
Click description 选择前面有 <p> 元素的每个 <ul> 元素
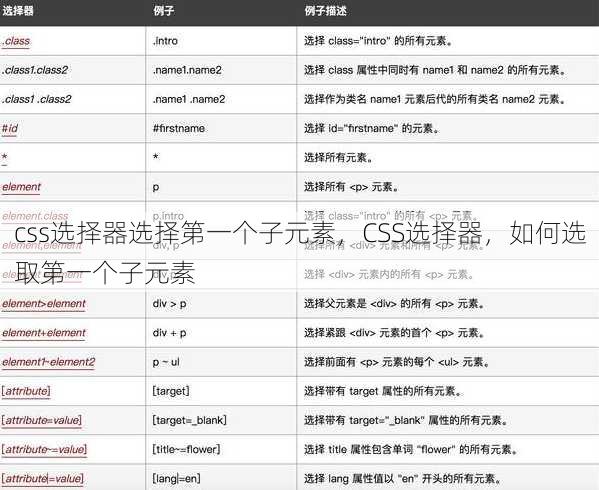tap(397, 362)
